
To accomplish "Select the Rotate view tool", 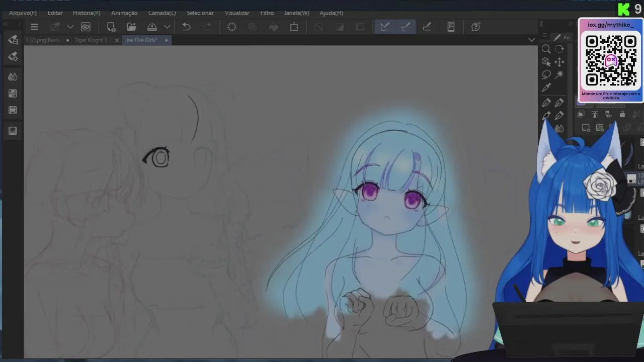I will pos(559,49).
